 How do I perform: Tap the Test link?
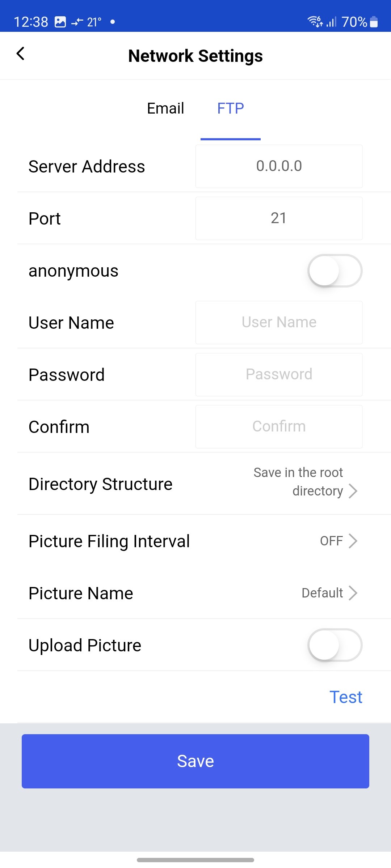pos(346,697)
